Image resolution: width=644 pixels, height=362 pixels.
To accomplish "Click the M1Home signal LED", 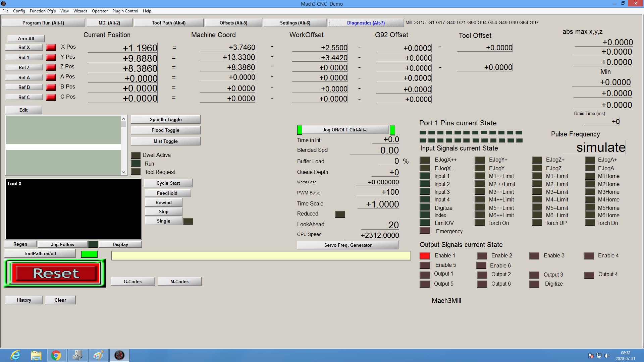I will coord(590,176).
